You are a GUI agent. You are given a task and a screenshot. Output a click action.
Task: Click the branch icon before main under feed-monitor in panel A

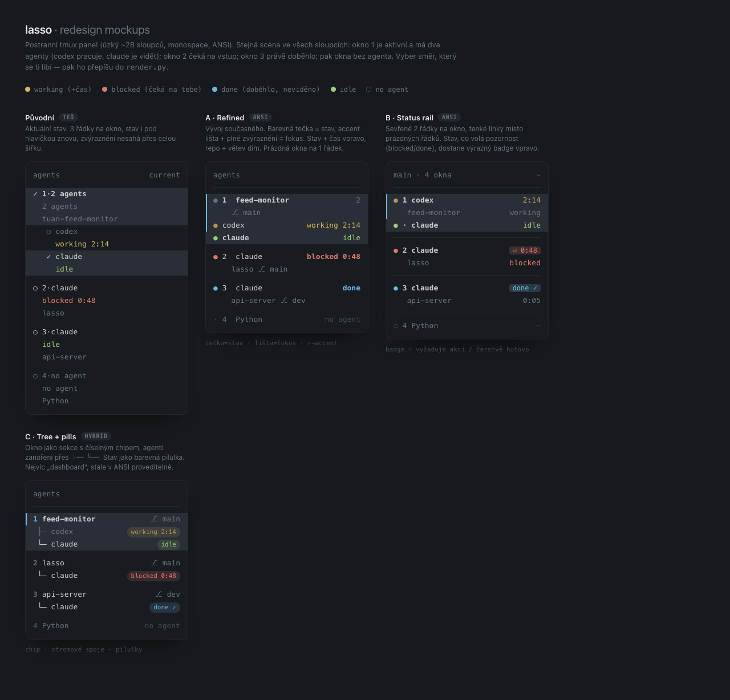click(x=235, y=213)
